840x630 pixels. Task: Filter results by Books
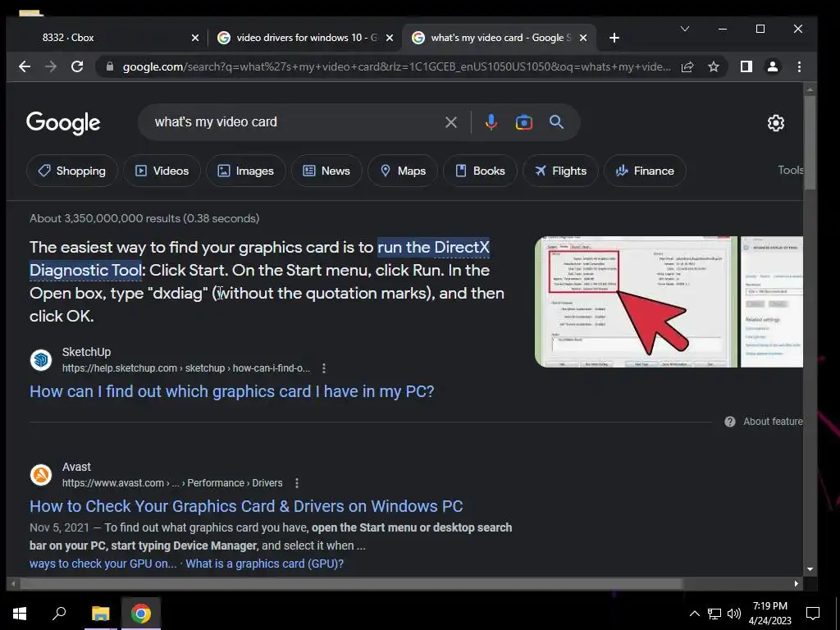tap(480, 171)
